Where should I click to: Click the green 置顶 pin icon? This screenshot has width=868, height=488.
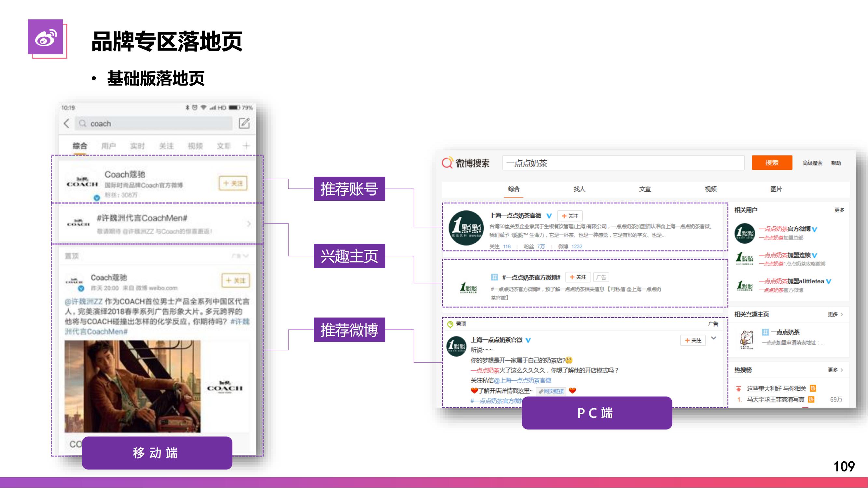450,324
